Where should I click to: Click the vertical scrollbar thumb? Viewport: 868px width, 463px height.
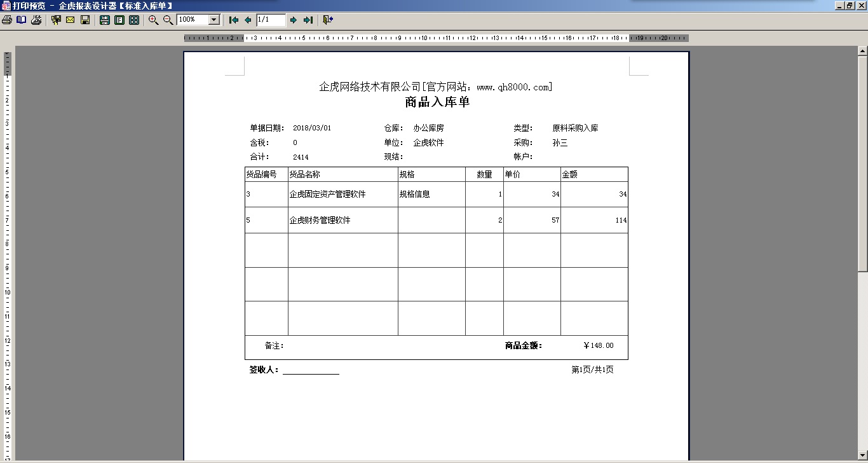(x=862, y=164)
